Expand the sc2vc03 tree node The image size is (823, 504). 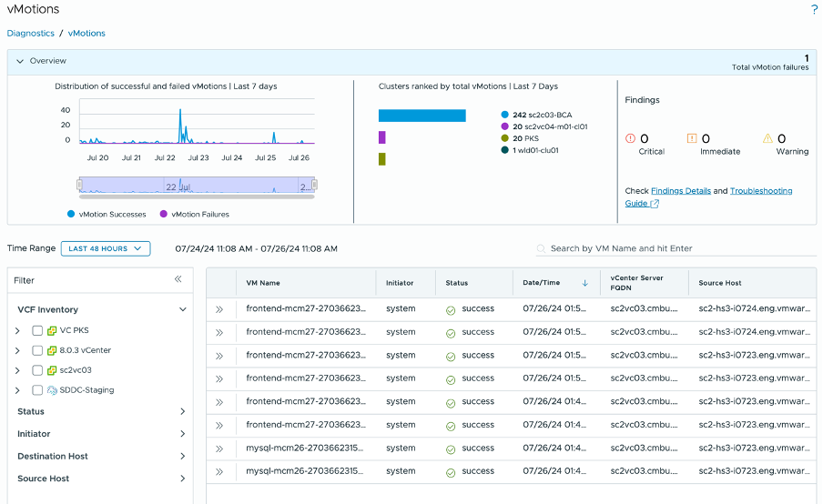click(x=17, y=370)
